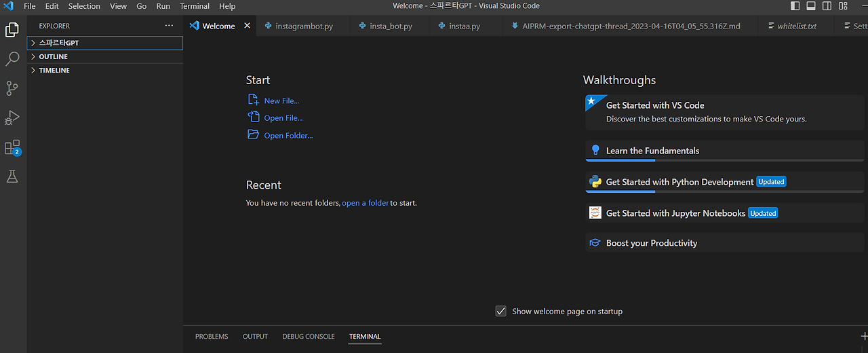The image size is (868, 353).
Task: Click the Python logo icon
Action: click(595, 181)
